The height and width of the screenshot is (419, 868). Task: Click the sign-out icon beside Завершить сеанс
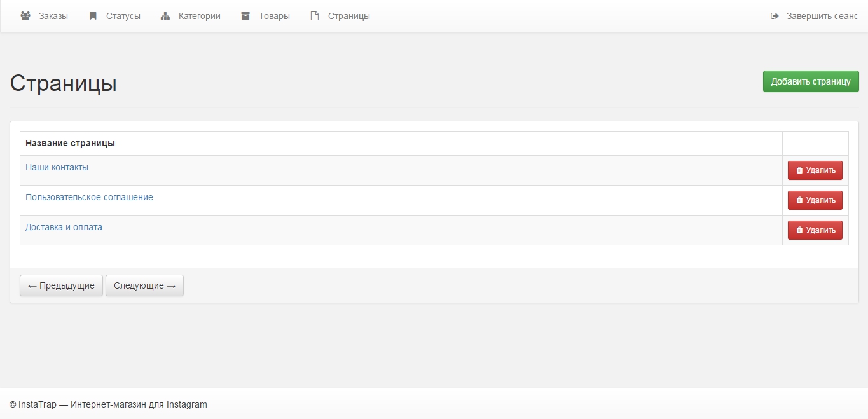(x=775, y=16)
